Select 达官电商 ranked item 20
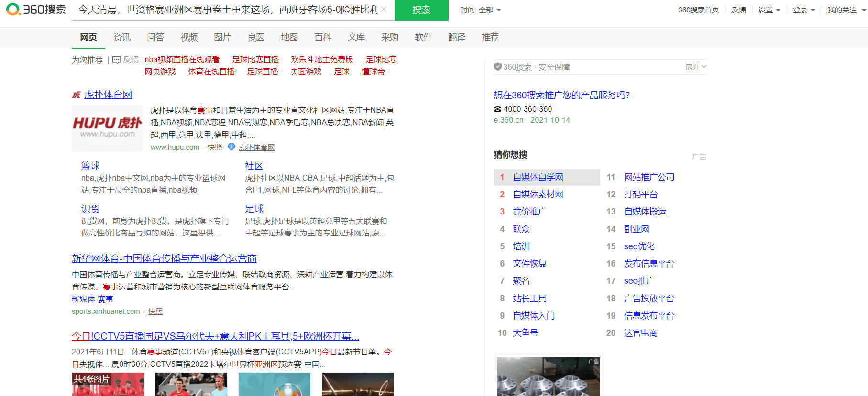The image size is (868, 396). tap(641, 333)
